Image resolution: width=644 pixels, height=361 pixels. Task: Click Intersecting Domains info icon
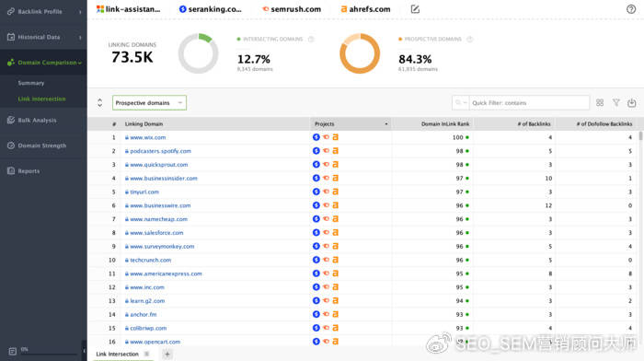[311, 39]
